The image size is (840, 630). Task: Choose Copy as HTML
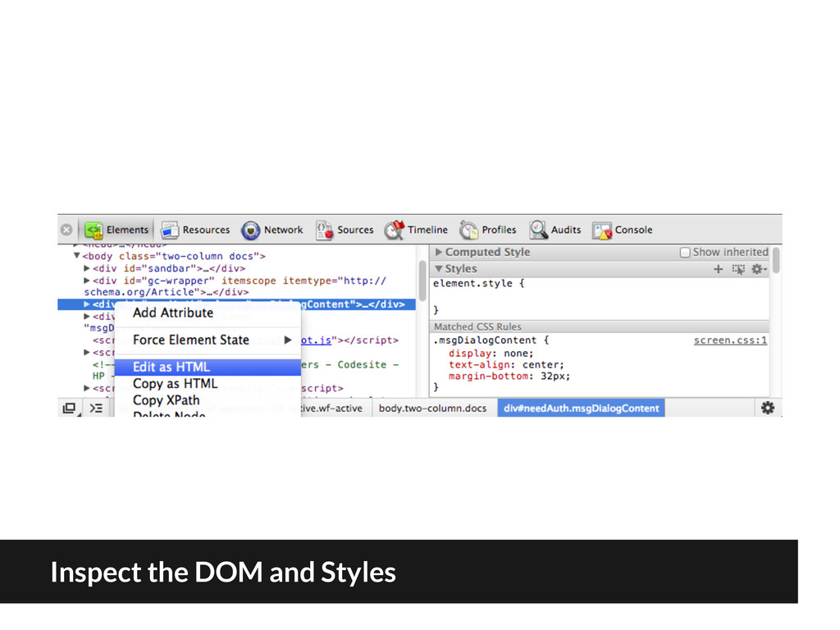tap(208, 384)
